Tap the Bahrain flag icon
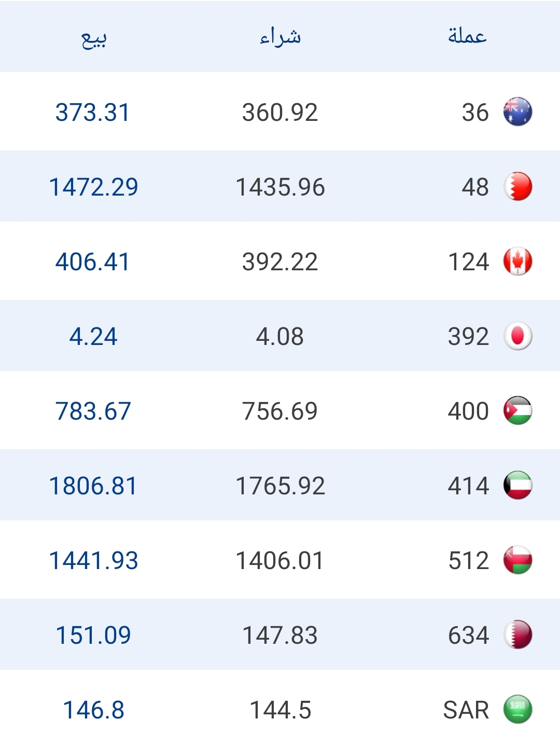The image size is (560, 747). pyautogui.click(x=517, y=187)
